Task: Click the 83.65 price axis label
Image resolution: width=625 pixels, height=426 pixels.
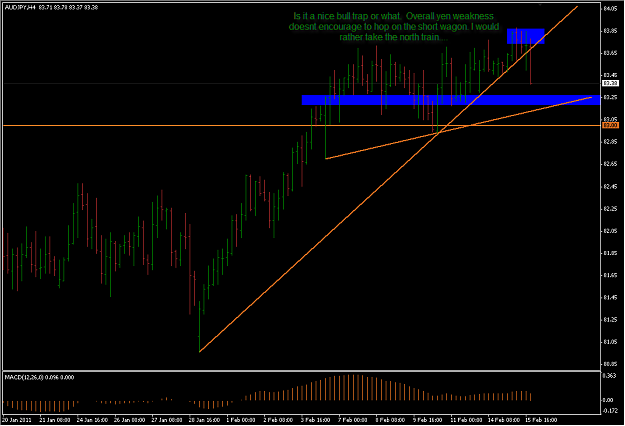Action: 611,53
